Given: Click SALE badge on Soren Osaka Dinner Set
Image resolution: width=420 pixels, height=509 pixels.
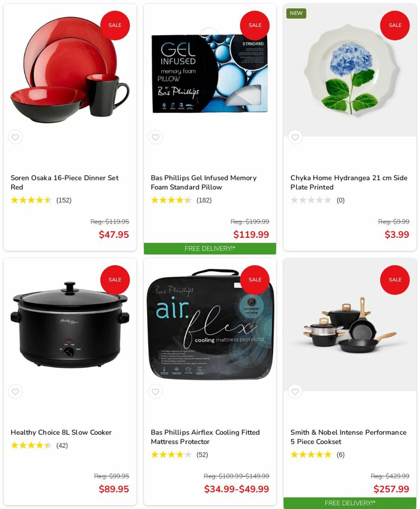Looking at the screenshot, I should pyautogui.click(x=115, y=25).
